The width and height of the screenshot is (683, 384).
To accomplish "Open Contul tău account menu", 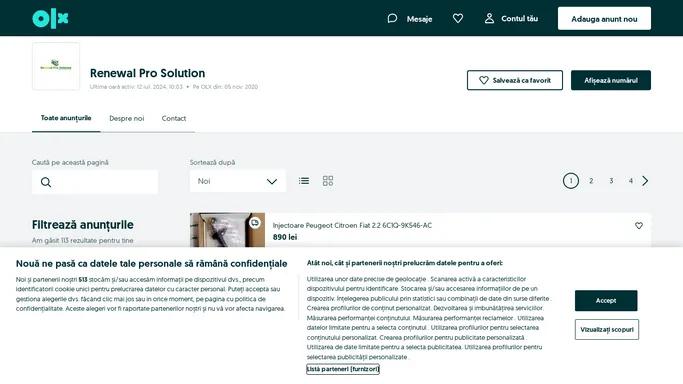I will pyautogui.click(x=511, y=19).
